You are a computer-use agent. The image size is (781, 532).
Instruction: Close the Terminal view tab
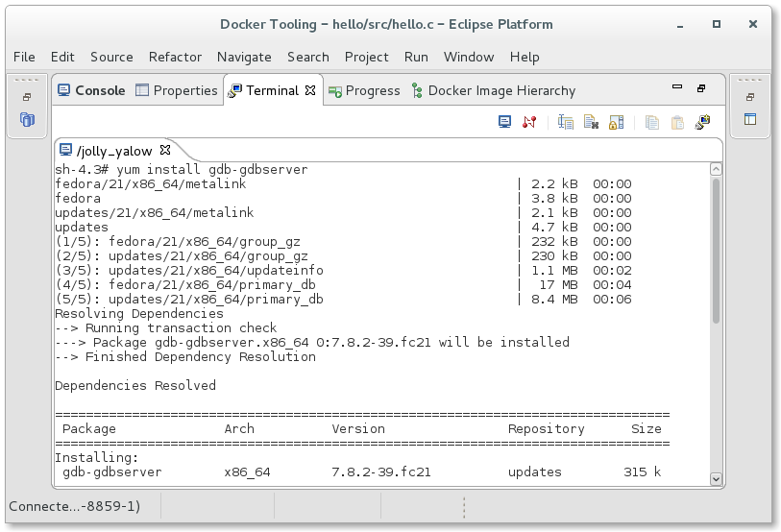[310, 90]
